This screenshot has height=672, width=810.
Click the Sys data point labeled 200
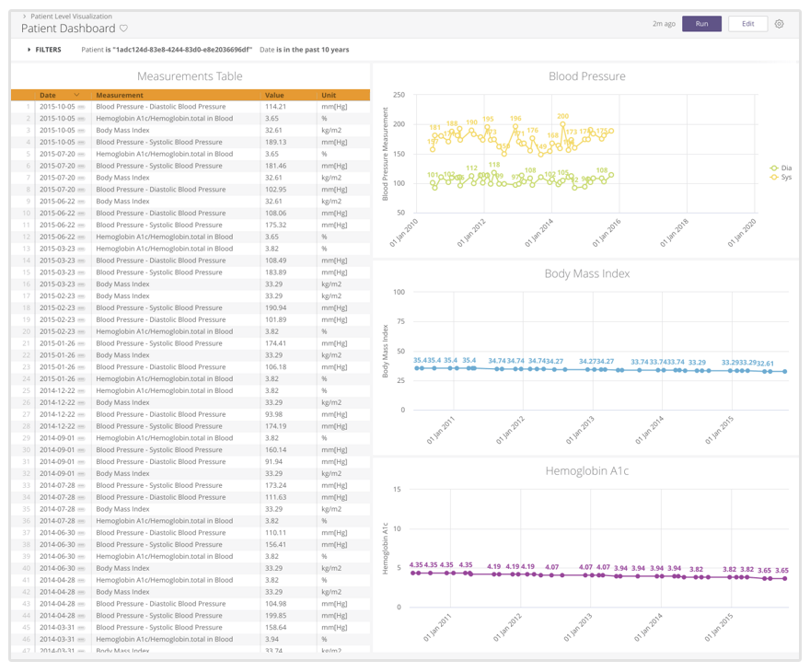tap(562, 124)
